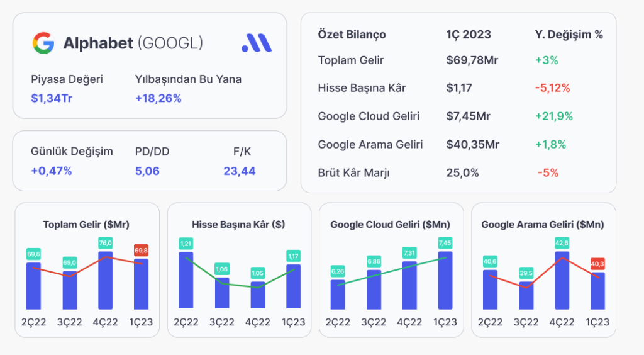The height and width of the screenshot is (355, 644).
Task: Click 2Ç22 axis label in Google Cloud chart
Action: [338, 322]
